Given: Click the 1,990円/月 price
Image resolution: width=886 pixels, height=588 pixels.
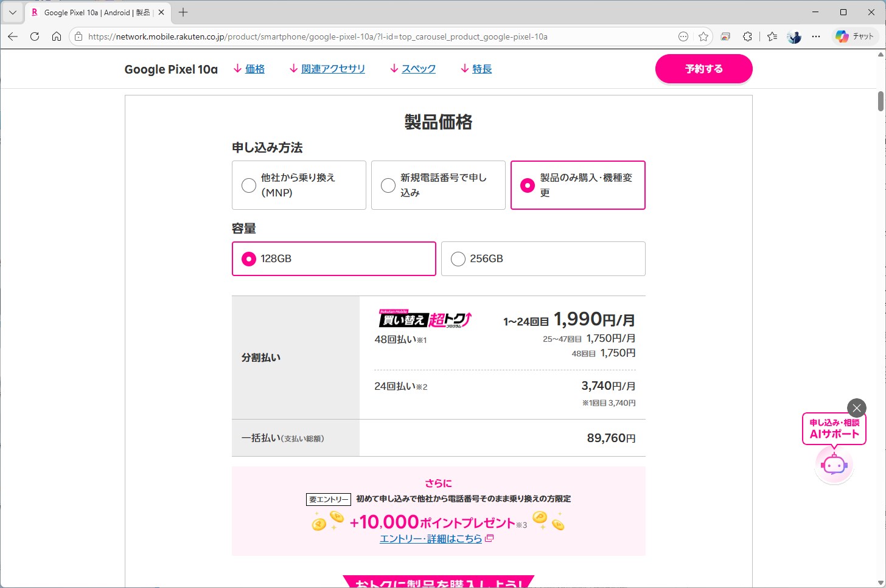Looking at the screenshot, I should (594, 319).
